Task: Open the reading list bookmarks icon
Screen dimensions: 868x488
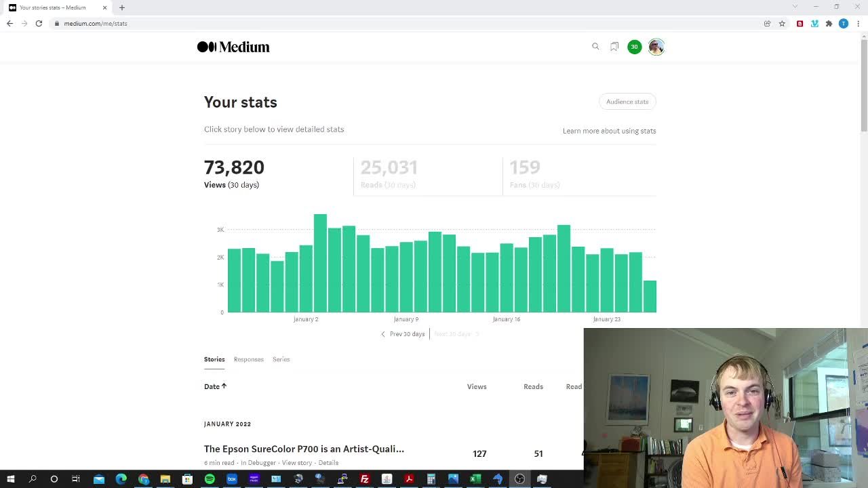Action: 614,47
